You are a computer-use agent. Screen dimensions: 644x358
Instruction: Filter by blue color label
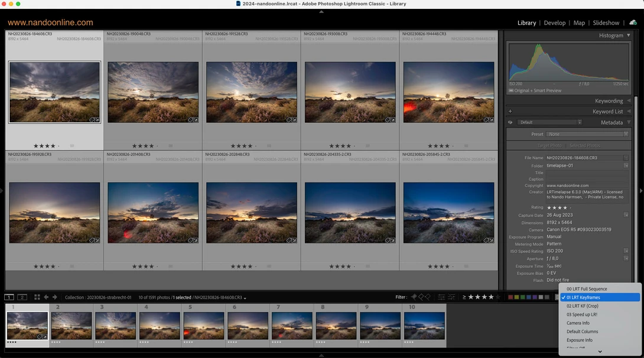pyautogui.click(x=529, y=297)
